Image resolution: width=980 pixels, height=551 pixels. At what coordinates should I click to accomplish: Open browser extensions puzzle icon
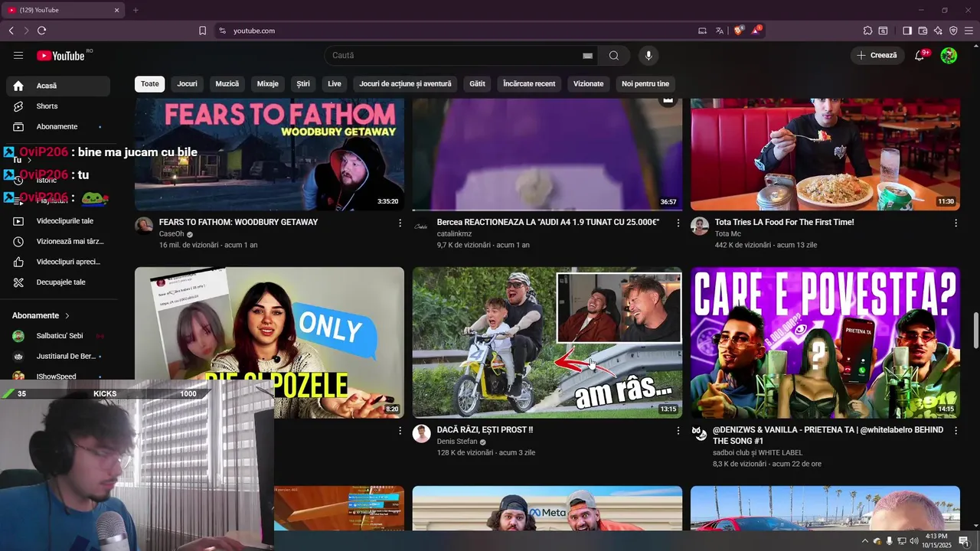click(x=867, y=31)
